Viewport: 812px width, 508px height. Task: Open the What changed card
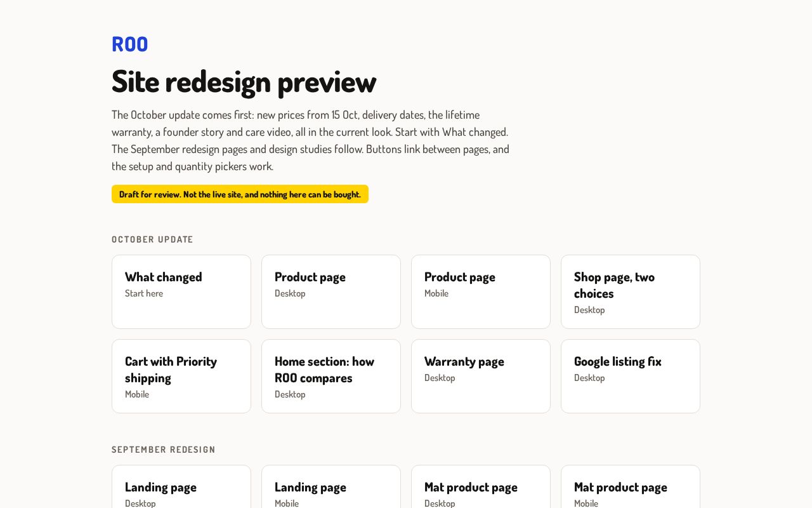click(181, 291)
